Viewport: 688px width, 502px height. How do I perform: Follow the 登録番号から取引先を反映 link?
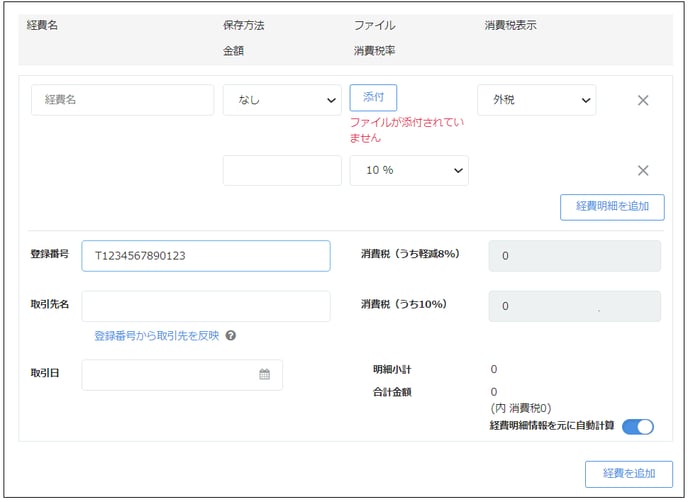[156, 336]
